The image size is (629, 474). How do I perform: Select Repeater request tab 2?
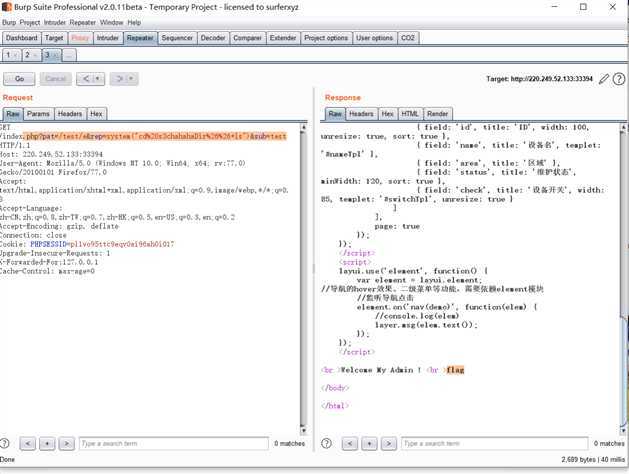(31, 55)
